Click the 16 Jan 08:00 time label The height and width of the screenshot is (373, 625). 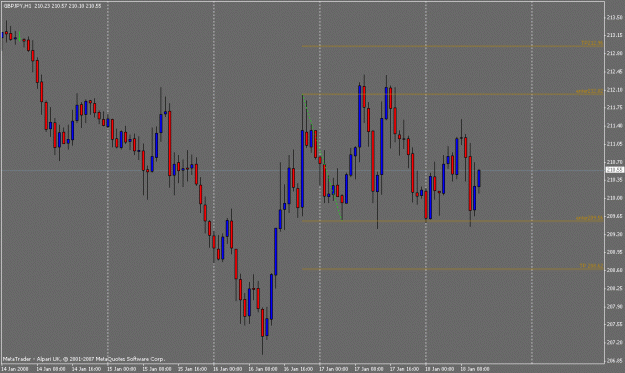click(x=263, y=369)
